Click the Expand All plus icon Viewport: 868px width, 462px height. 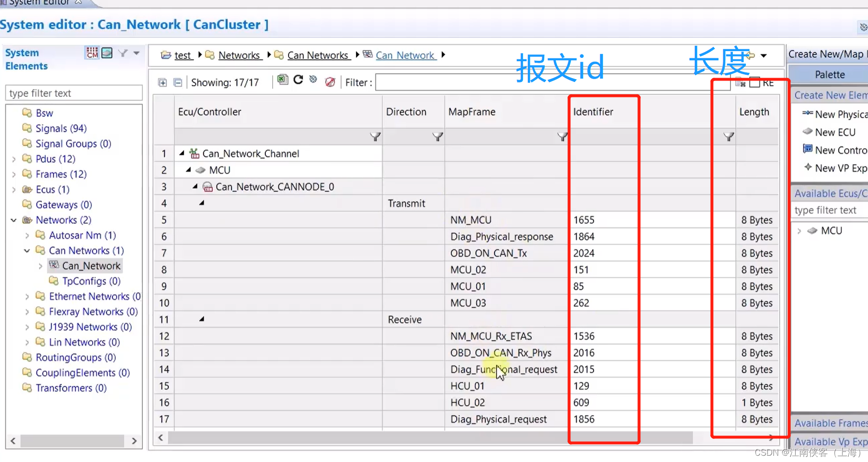(163, 82)
